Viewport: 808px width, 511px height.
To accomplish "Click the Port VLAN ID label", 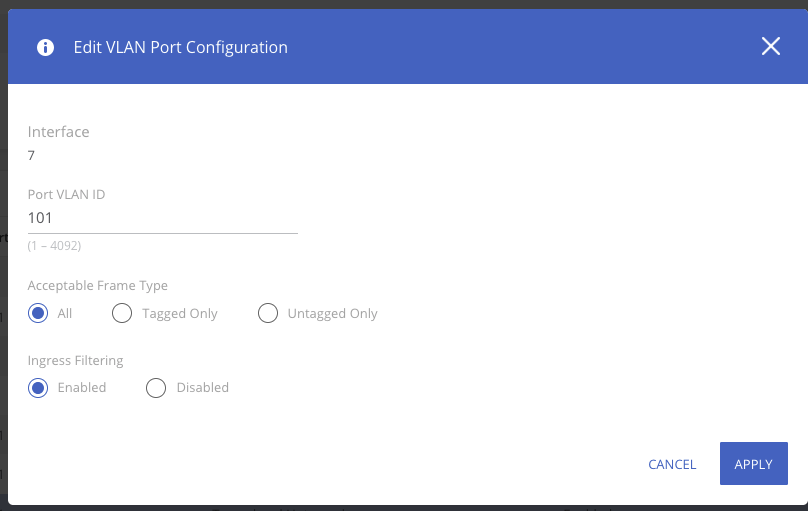I will 66,194.
